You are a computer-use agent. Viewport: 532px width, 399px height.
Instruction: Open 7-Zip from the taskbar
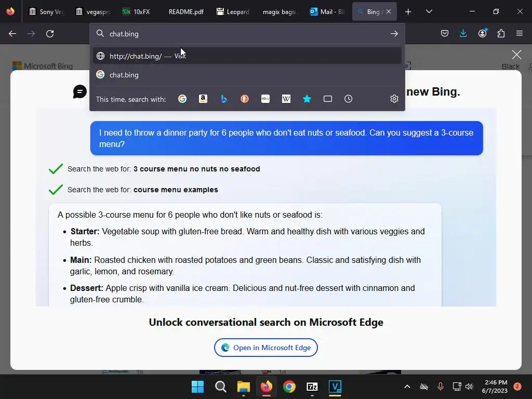click(x=312, y=387)
